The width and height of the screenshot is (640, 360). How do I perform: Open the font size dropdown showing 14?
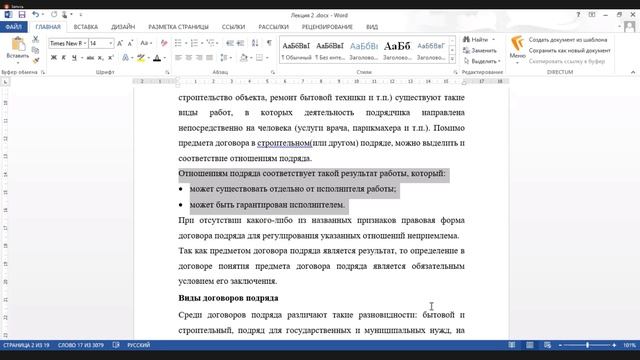(x=111, y=43)
